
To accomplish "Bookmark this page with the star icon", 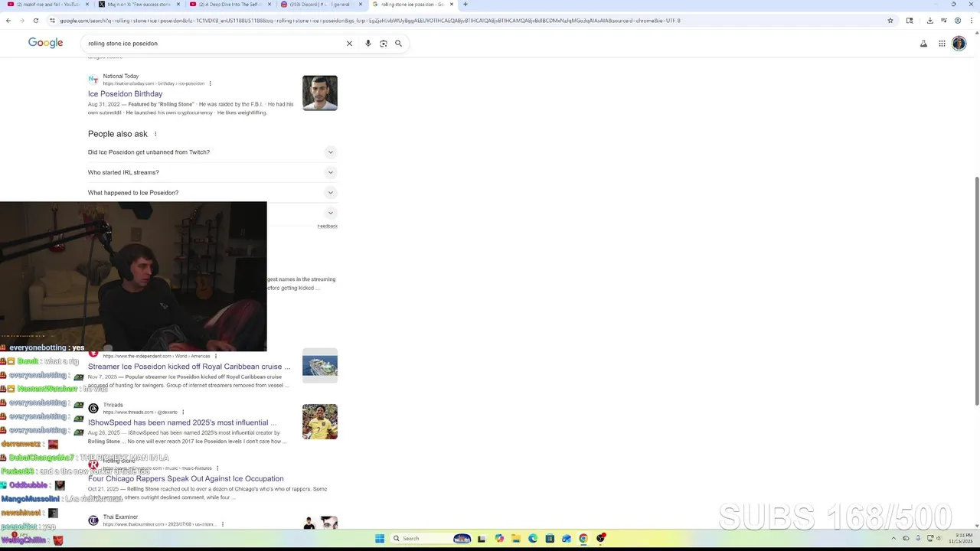I will 890,21.
